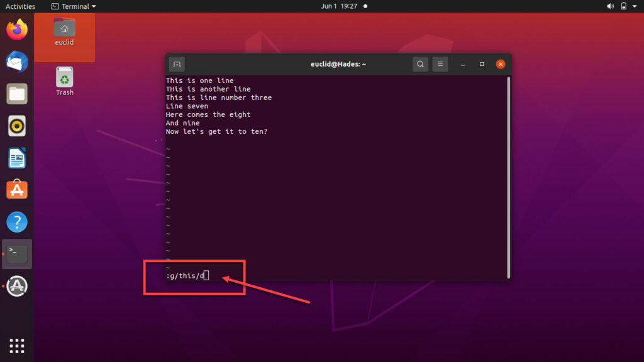Select the euclid home folder on desktop

(64, 32)
